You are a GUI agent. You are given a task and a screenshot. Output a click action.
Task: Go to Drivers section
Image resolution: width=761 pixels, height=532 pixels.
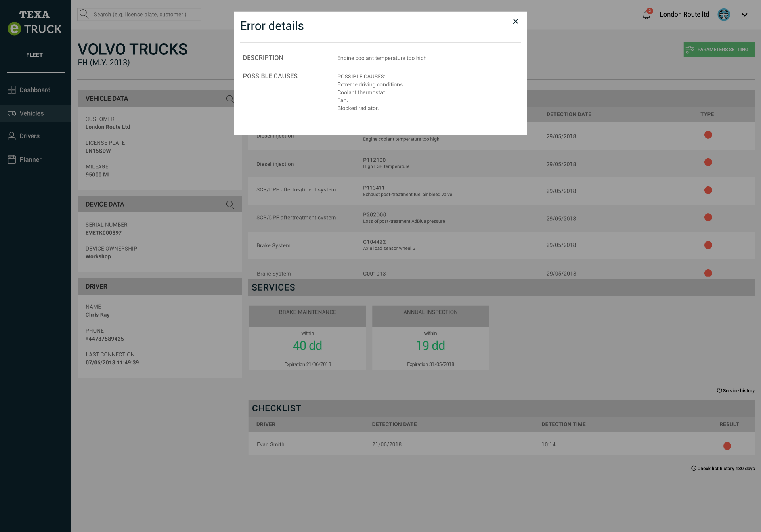[29, 136]
